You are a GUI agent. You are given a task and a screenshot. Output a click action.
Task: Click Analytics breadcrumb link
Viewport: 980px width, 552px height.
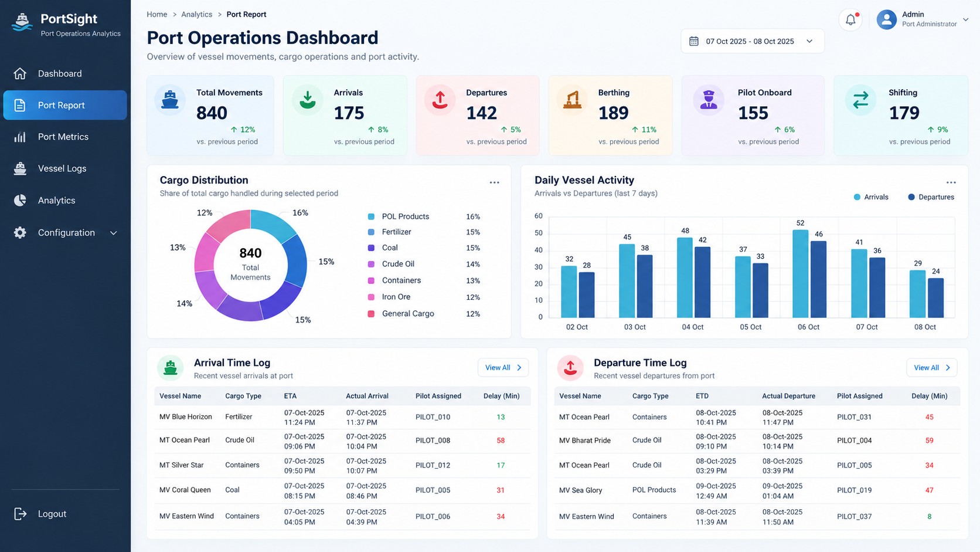(x=196, y=14)
